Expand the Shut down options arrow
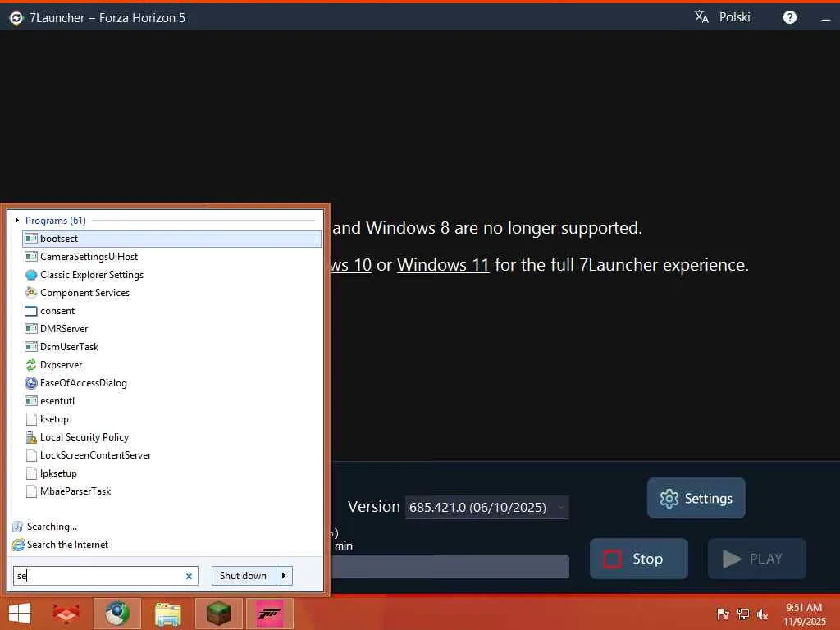The width and height of the screenshot is (840, 630). point(284,576)
